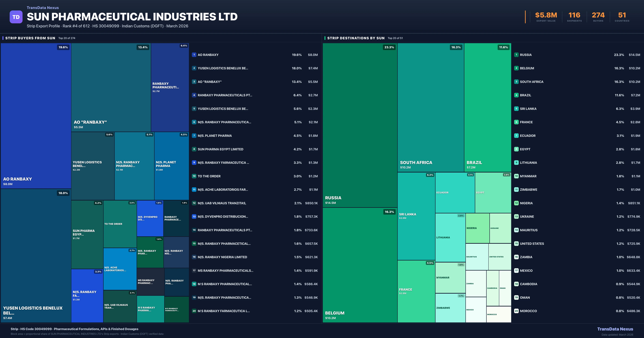644x338 pixels.
Task: Click the SOUTH AFRICA treemap tile
Action: 431,107
